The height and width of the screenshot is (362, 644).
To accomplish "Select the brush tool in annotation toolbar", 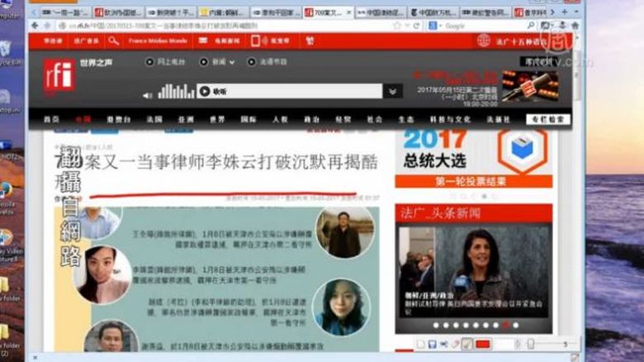I will coord(467,344).
